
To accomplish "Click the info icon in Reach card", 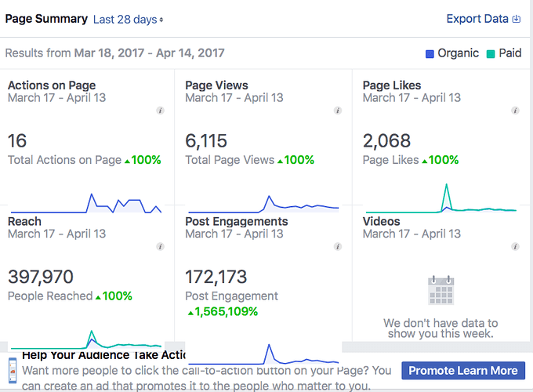I will 161,247.
